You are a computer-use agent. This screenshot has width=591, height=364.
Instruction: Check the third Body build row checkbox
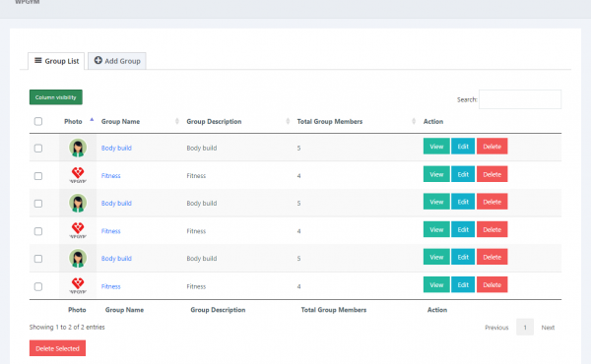[x=38, y=259]
